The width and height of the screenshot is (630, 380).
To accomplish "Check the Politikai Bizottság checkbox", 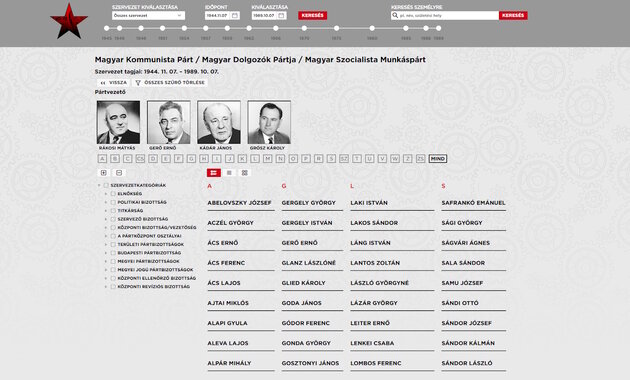I will point(113,202).
